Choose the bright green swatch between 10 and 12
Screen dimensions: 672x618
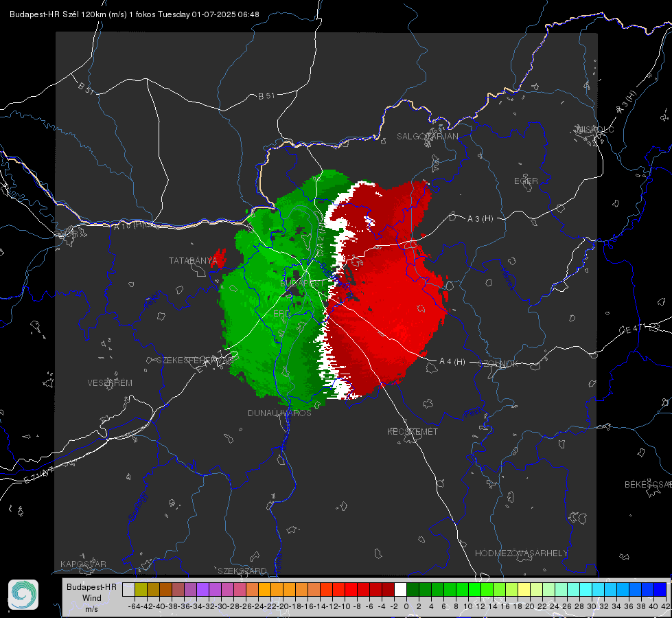pyautogui.click(x=474, y=589)
